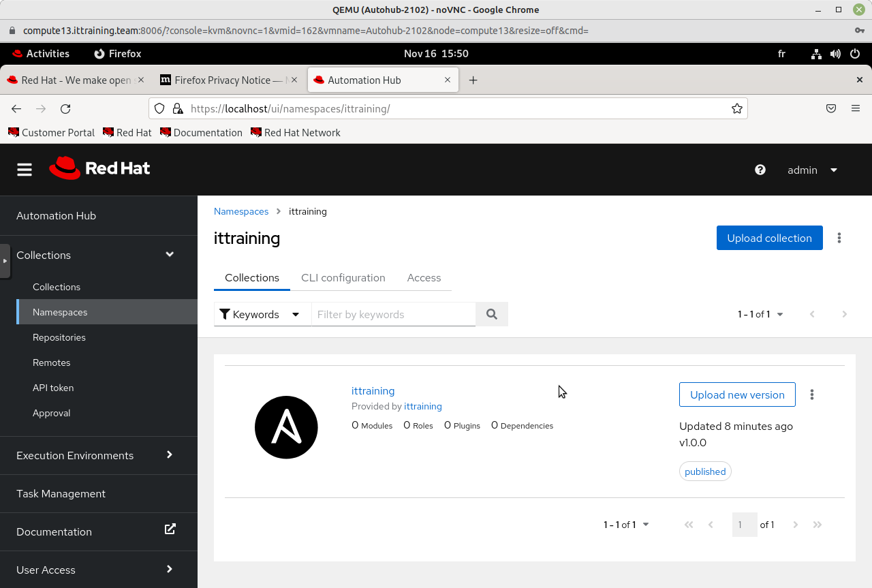Open the Firefox app menu in top bar

click(x=118, y=54)
